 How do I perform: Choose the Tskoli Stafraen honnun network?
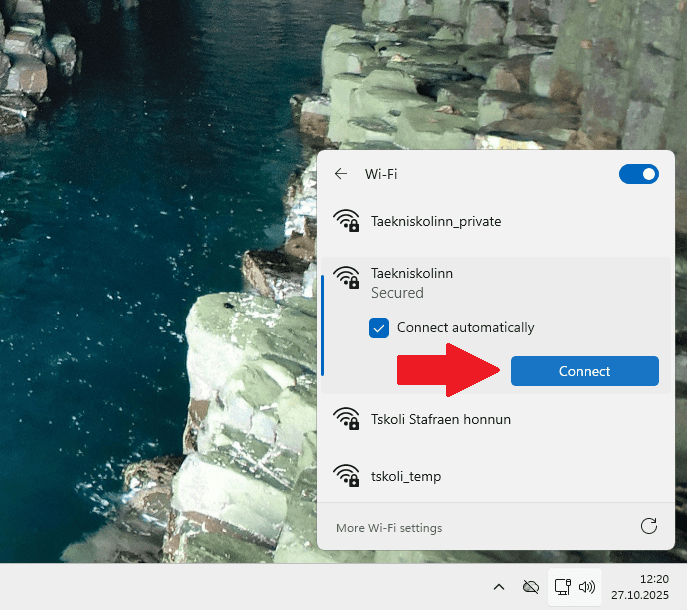(x=441, y=419)
